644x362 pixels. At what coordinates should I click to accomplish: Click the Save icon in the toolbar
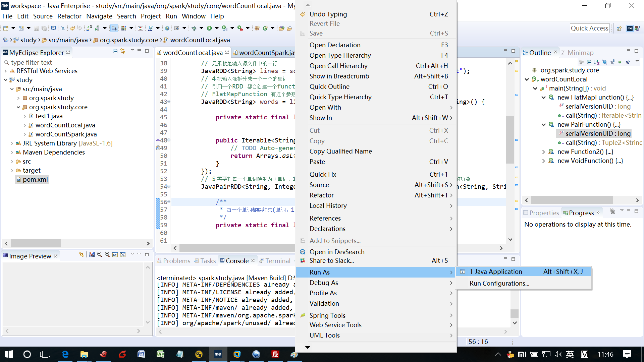coord(36,28)
